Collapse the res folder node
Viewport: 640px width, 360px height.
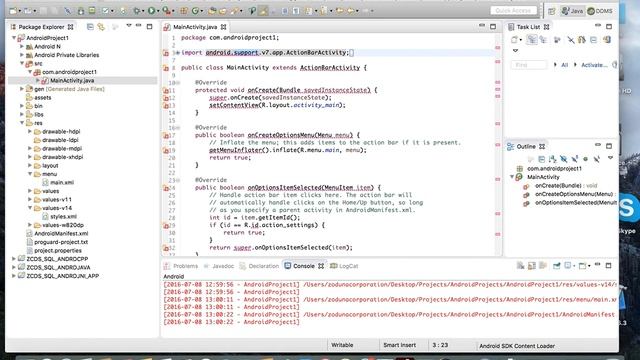pyautogui.click(x=22, y=123)
